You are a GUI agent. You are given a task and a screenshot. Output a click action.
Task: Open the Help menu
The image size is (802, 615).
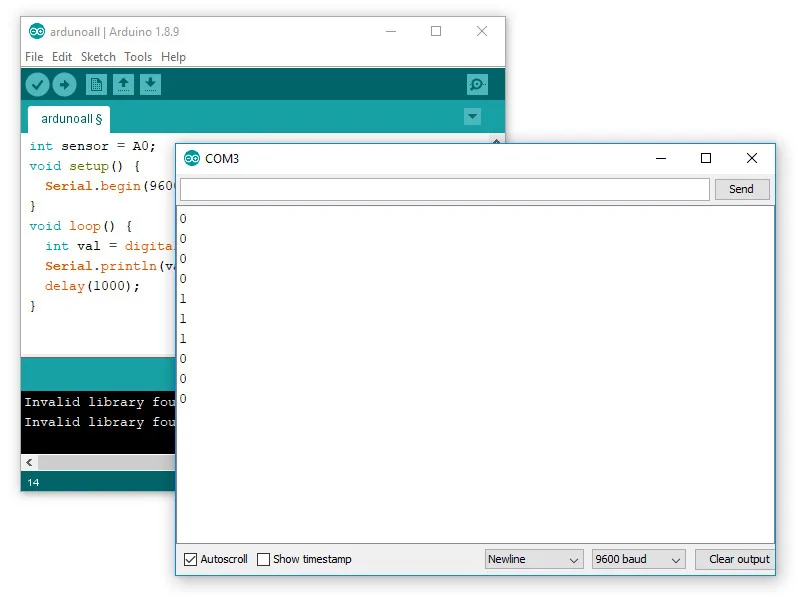click(x=173, y=57)
